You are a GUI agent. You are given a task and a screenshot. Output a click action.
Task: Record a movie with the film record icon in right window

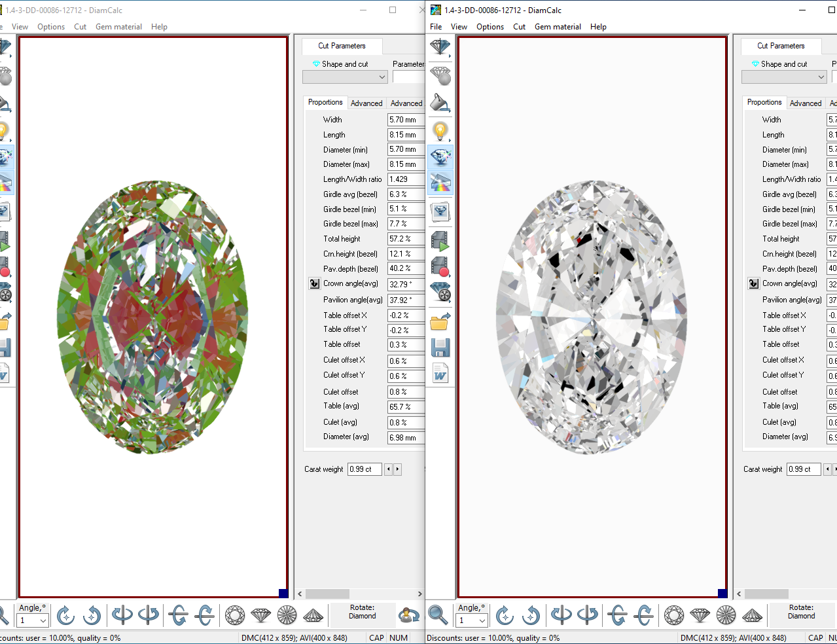point(440,266)
